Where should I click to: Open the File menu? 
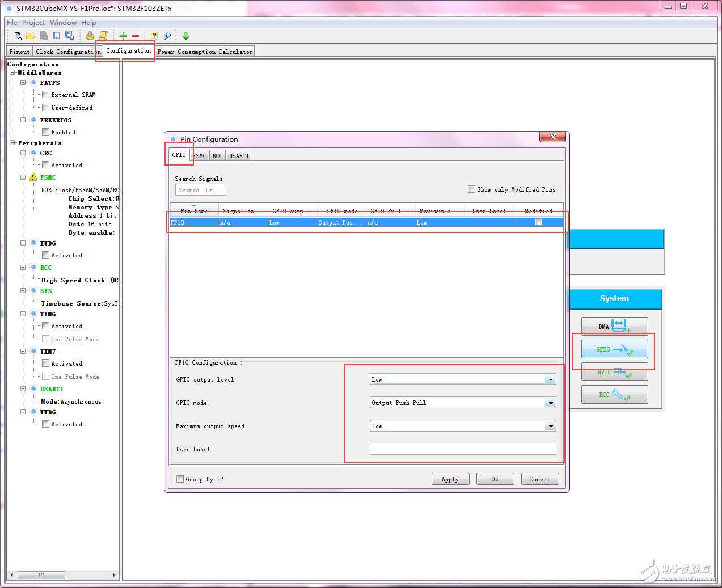12,23
